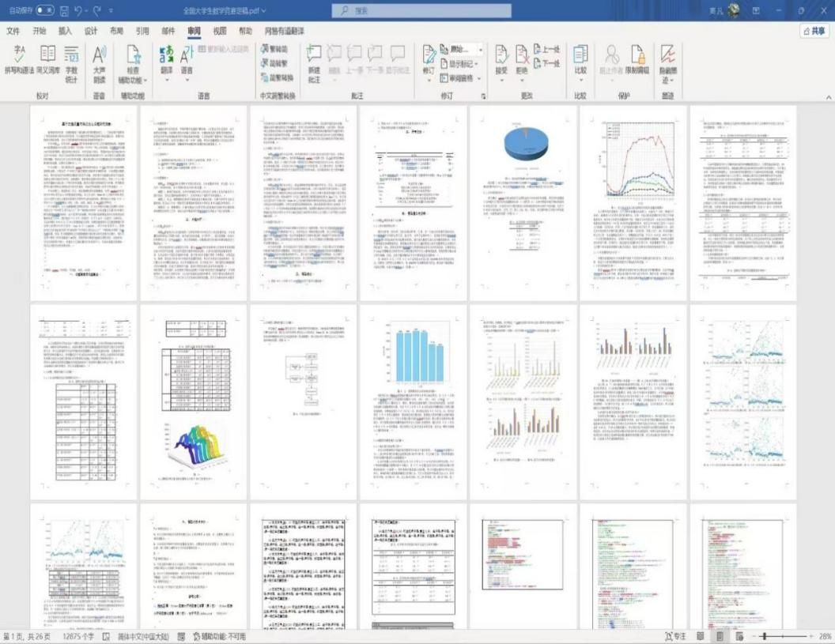
Task: Open 限制编辑 restrict editing
Action: [637, 58]
